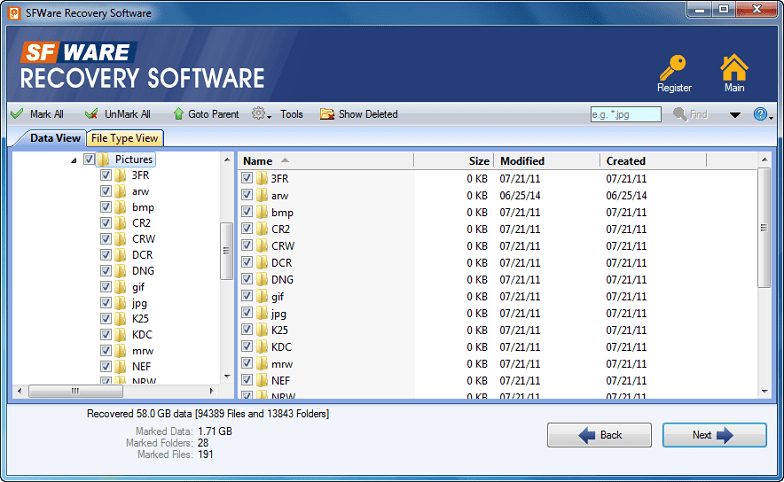This screenshot has height=482, width=784.
Task: Click the file list vertical scrollbar thumb
Action: click(x=764, y=228)
